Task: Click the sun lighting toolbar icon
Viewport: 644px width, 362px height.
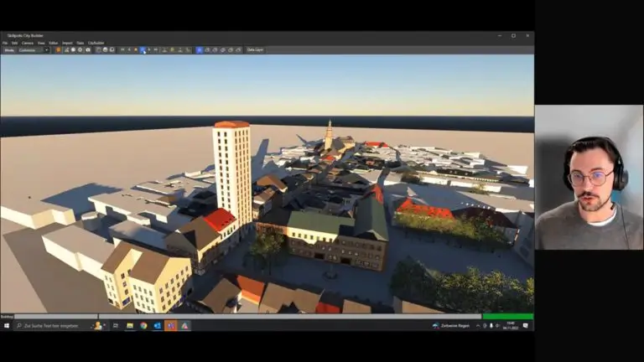Action: point(73,50)
